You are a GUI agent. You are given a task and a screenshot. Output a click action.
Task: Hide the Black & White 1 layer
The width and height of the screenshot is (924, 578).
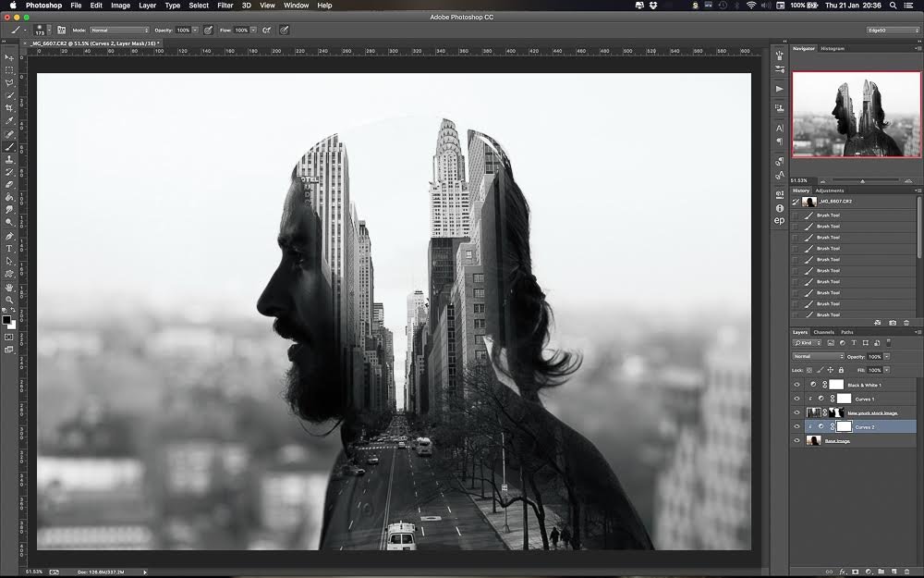click(x=796, y=385)
